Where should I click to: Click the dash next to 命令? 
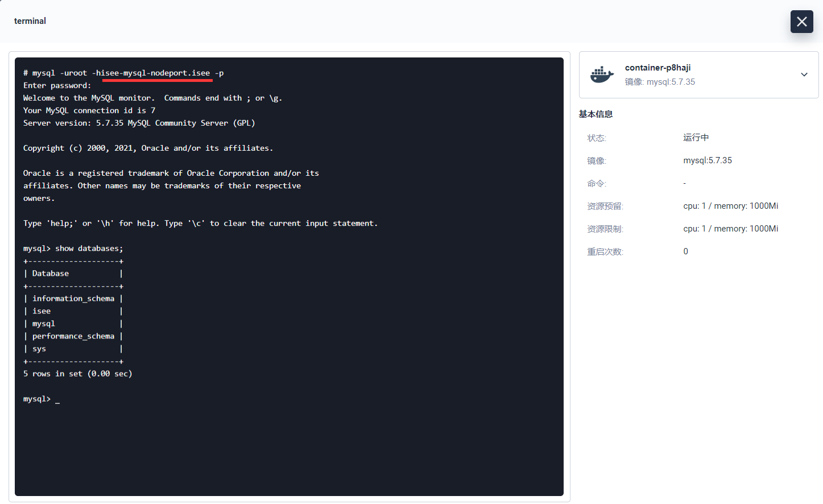[x=684, y=183]
